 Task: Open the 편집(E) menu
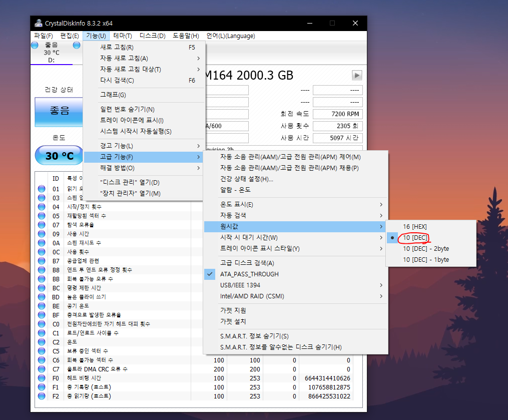(70, 36)
